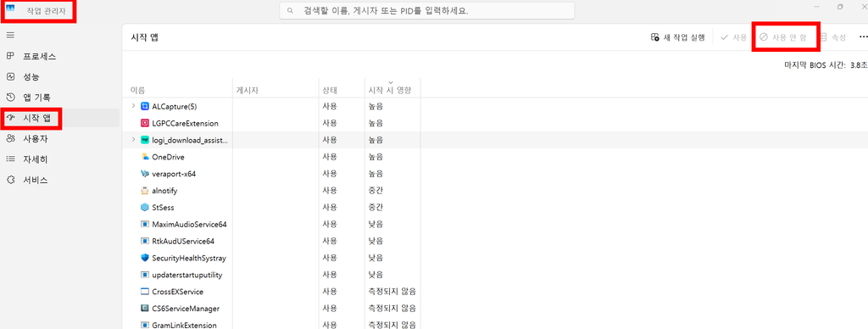Image resolution: width=868 pixels, height=329 pixels.
Task: Click the search box for name or PID
Action: pyautogui.click(x=427, y=10)
